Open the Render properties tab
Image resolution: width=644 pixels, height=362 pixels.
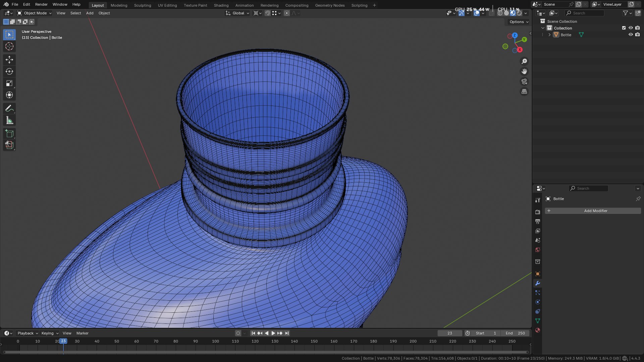(538, 212)
